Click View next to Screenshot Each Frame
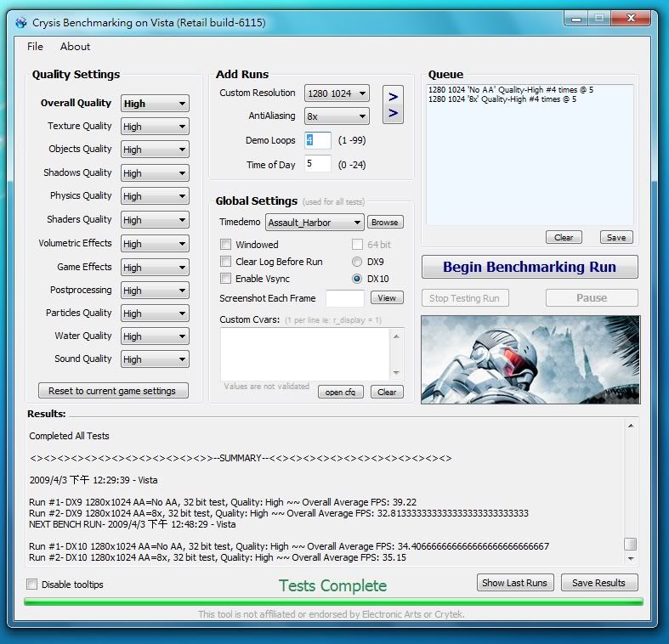The image size is (669, 644). tap(387, 297)
